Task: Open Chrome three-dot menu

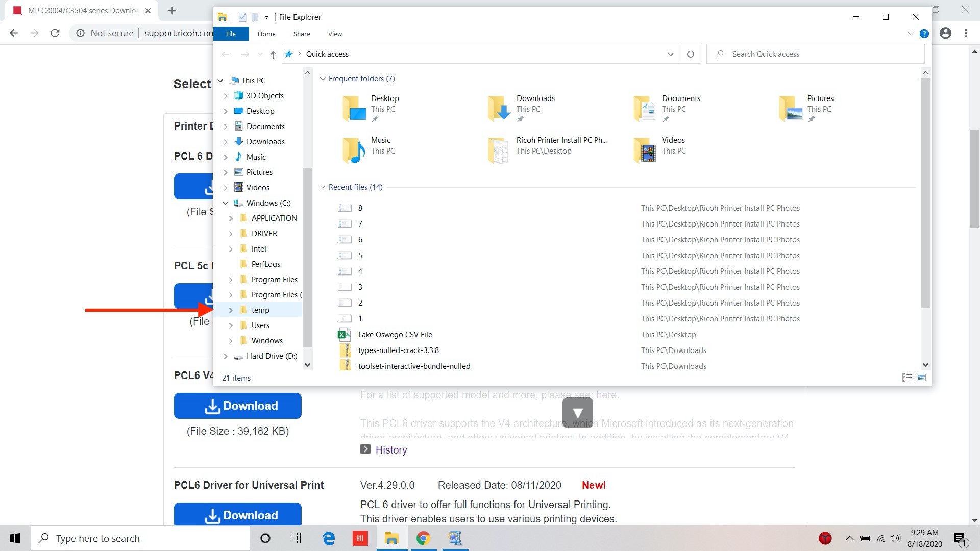Action: (x=966, y=33)
